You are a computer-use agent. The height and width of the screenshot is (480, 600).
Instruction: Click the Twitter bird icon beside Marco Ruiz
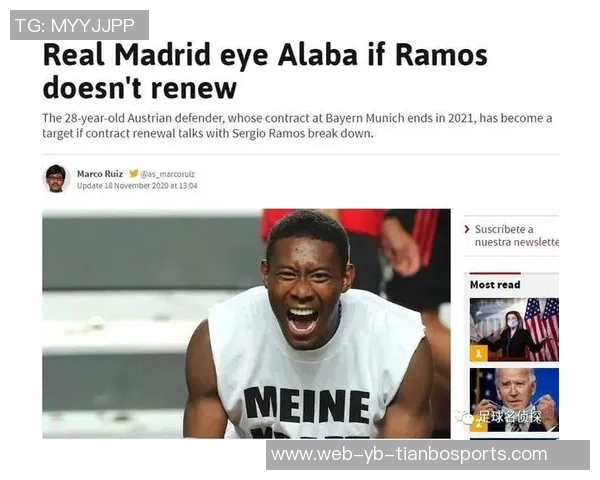(x=133, y=174)
